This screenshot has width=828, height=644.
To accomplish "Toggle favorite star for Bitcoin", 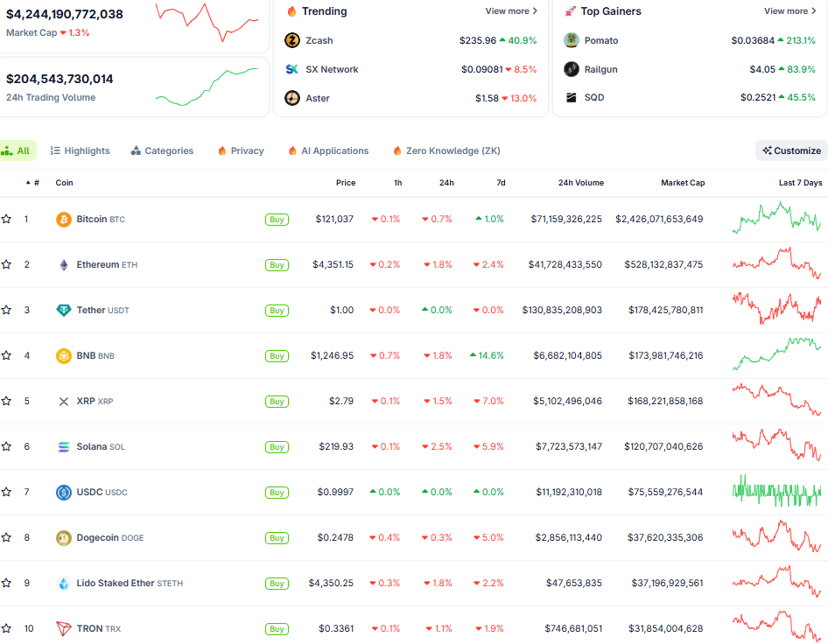I will point(7,220).
